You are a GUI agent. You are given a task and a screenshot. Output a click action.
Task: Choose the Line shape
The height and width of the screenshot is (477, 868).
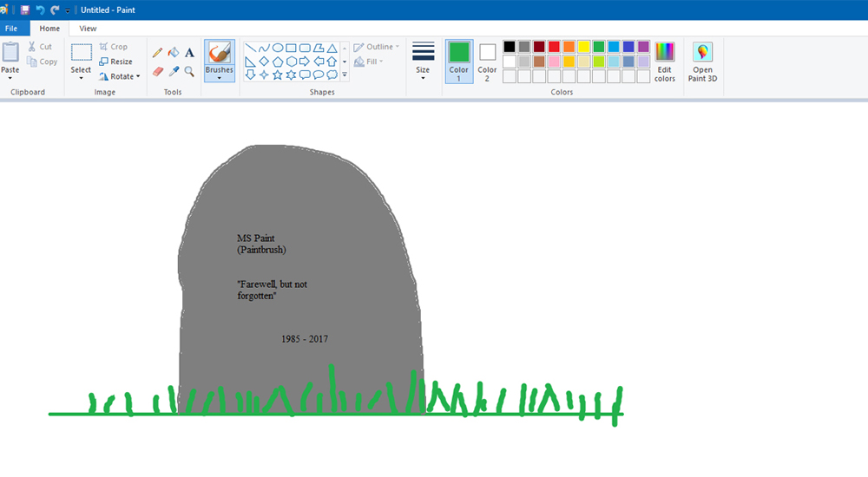click(250, 49)
